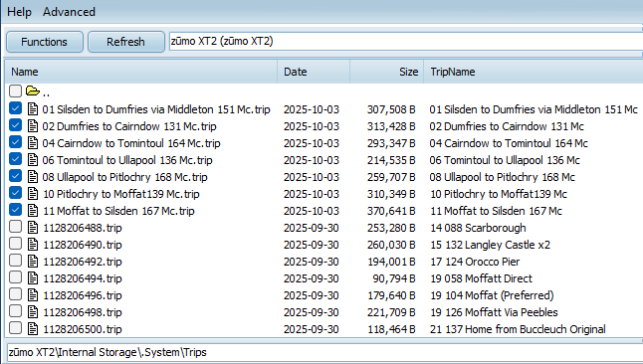Screen dimensions: 643x364
Task: Uncheck 08 Ullapool to Pitlochry trip checkbox
Action: click(15, 175)
